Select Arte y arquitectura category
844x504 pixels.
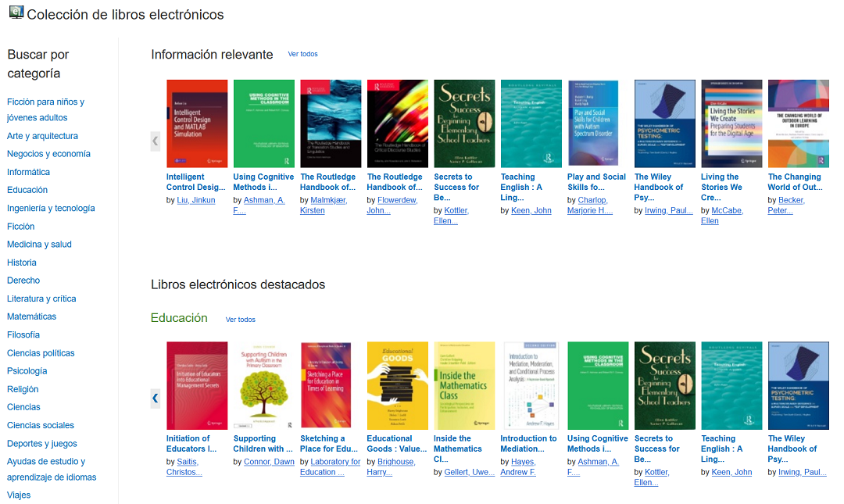42,136
